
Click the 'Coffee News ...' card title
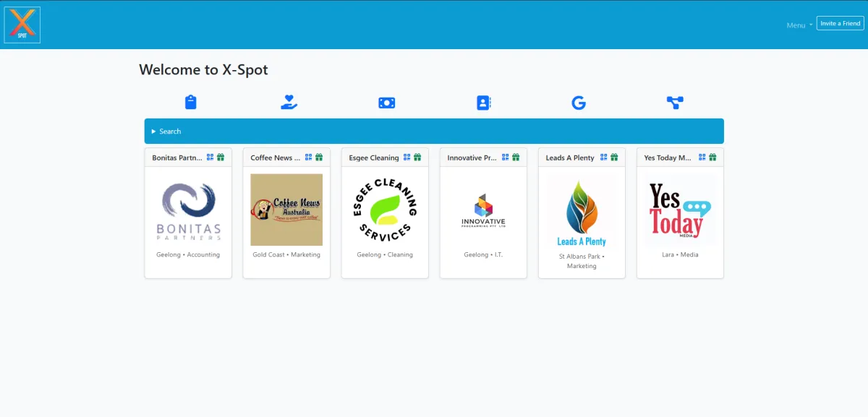(x=276, y=158)
